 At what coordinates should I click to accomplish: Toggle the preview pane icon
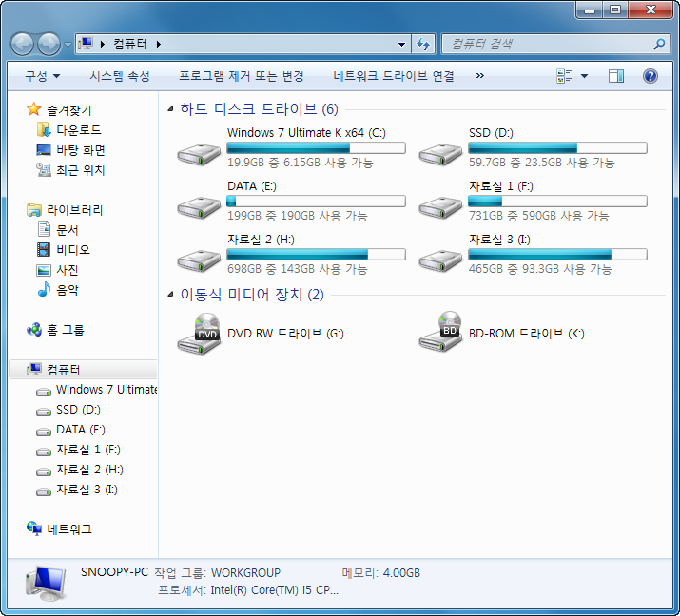click(x=616, y=76)
